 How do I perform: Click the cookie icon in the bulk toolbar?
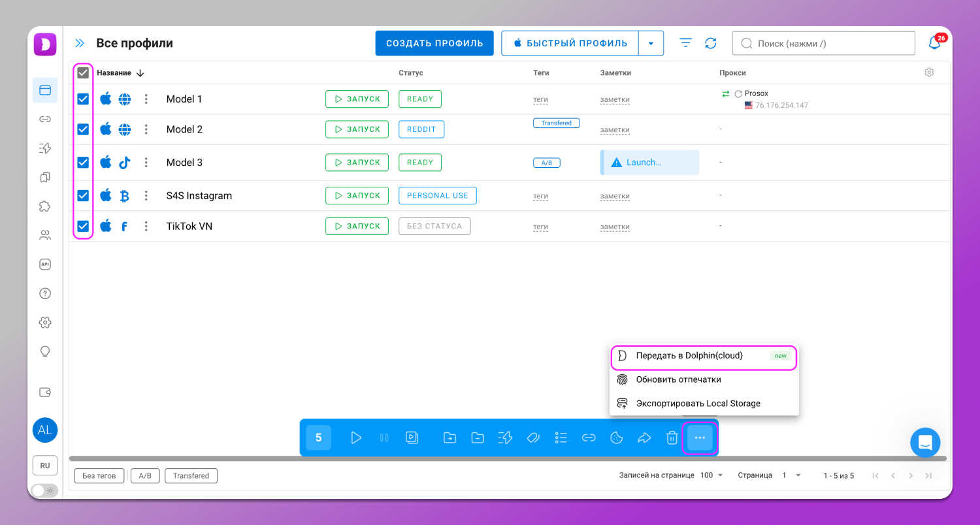pyautogui.click(x=616, y=438)
